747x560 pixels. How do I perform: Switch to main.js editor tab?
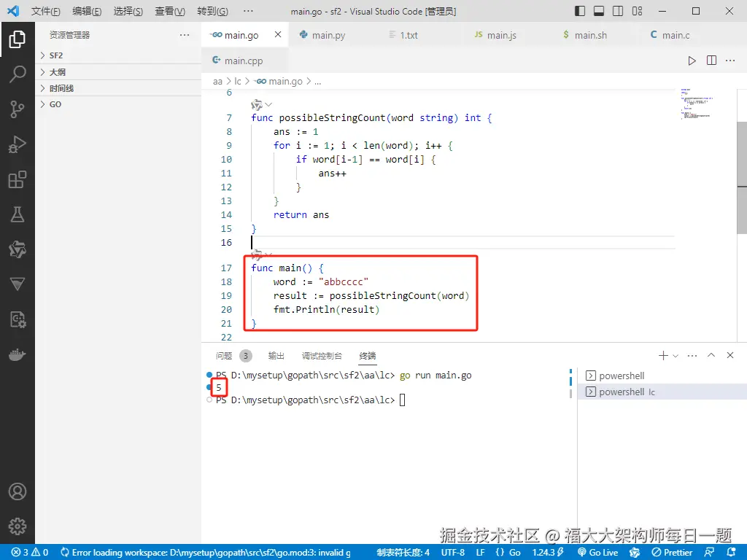point(501,35)
